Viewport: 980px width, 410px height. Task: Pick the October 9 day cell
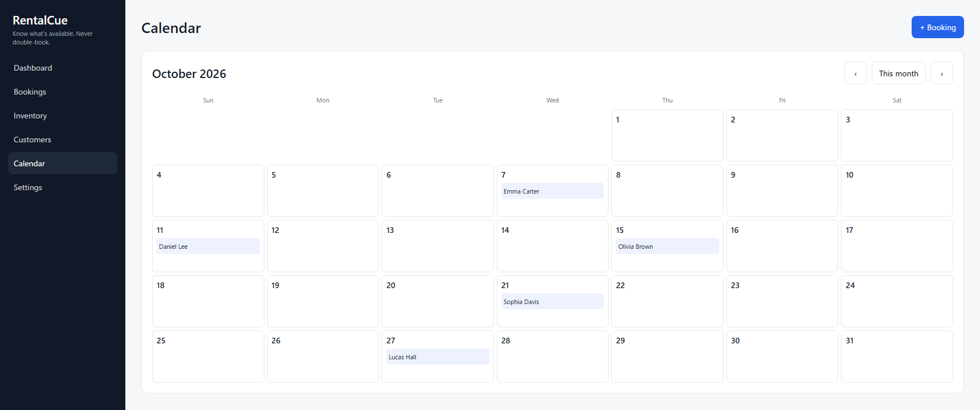tap(782, 191)
